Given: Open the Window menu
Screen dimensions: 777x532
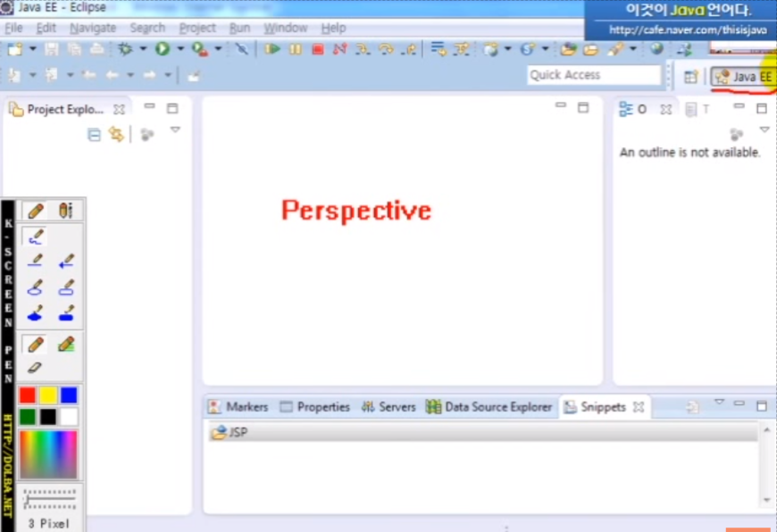Looking at the screenshot, I should tap(286, 28).
